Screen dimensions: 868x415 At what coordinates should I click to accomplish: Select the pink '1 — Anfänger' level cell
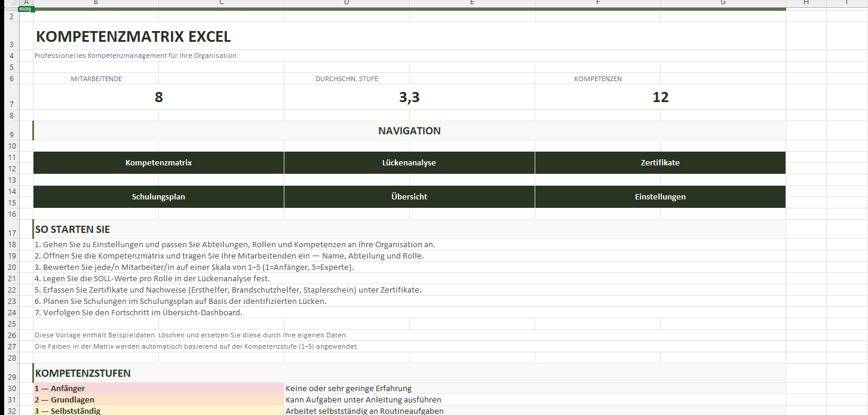(158, 389)
